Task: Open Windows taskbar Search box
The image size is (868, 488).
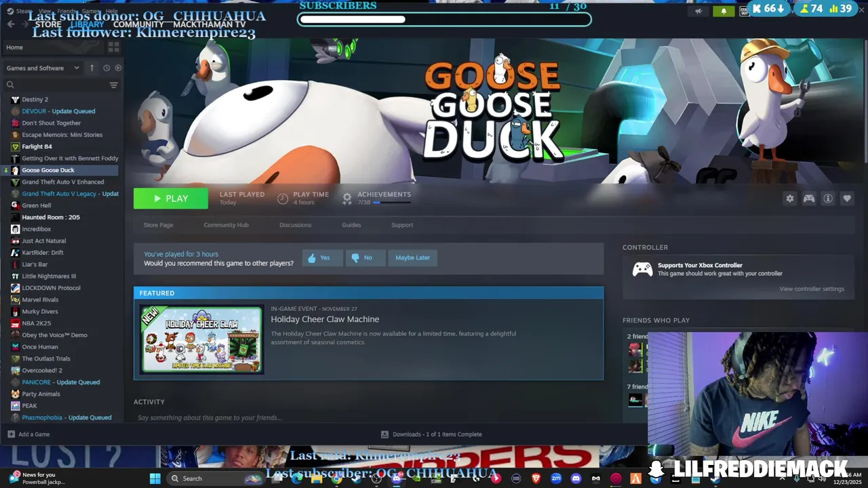Action: click(x=216, y=479)
